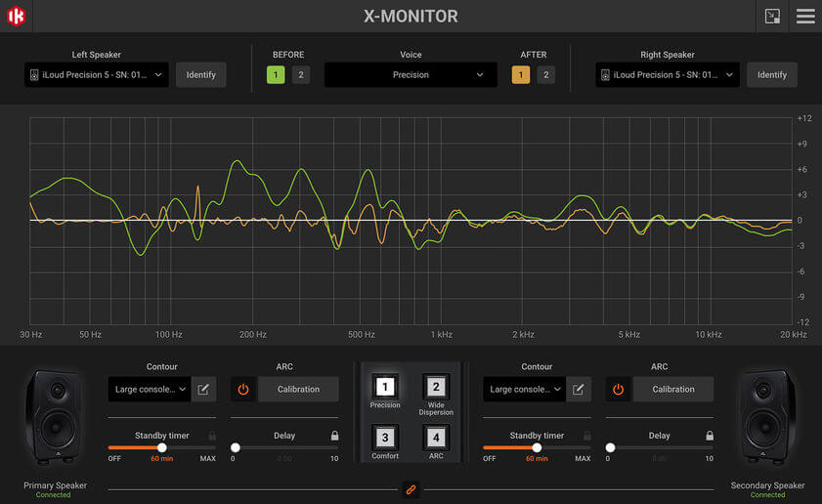Select BEFORE curve 2
This screenshot has height=504, width=822.
[301, 75]
